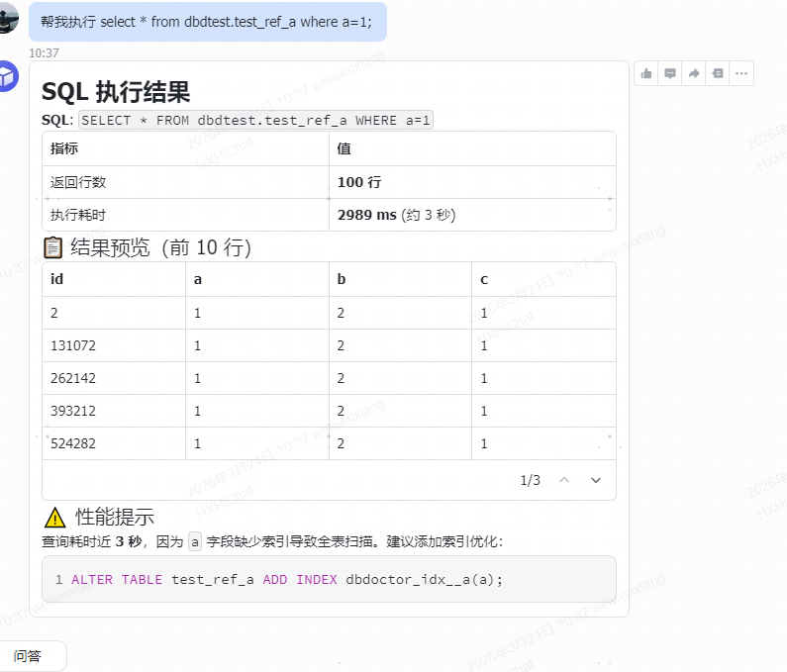Click the id cell 524282
The width and height of the screenshot is (787, 672).
(73, 443)
